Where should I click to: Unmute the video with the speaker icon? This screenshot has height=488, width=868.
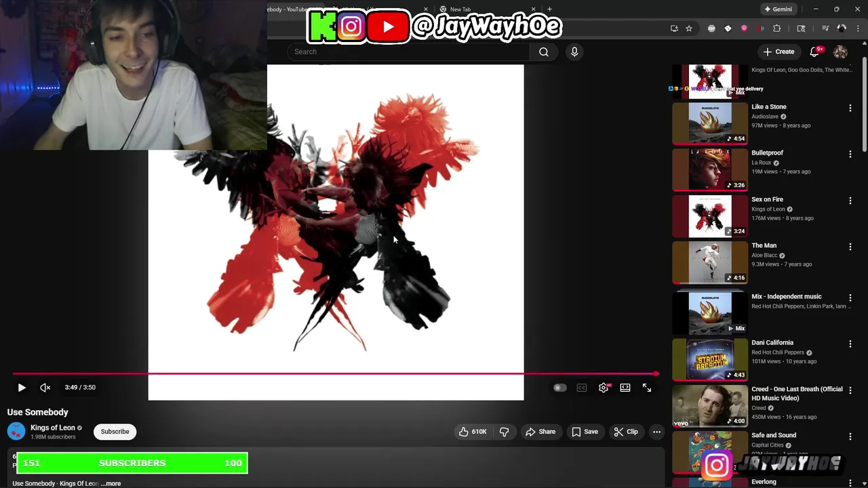pyautogui.click(x=45, y=388)
